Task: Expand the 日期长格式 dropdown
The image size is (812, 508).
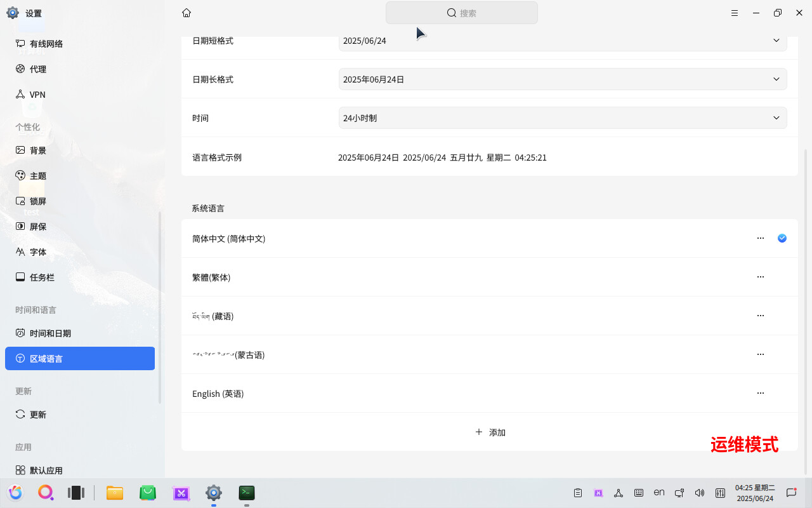Action: (563, 79)
